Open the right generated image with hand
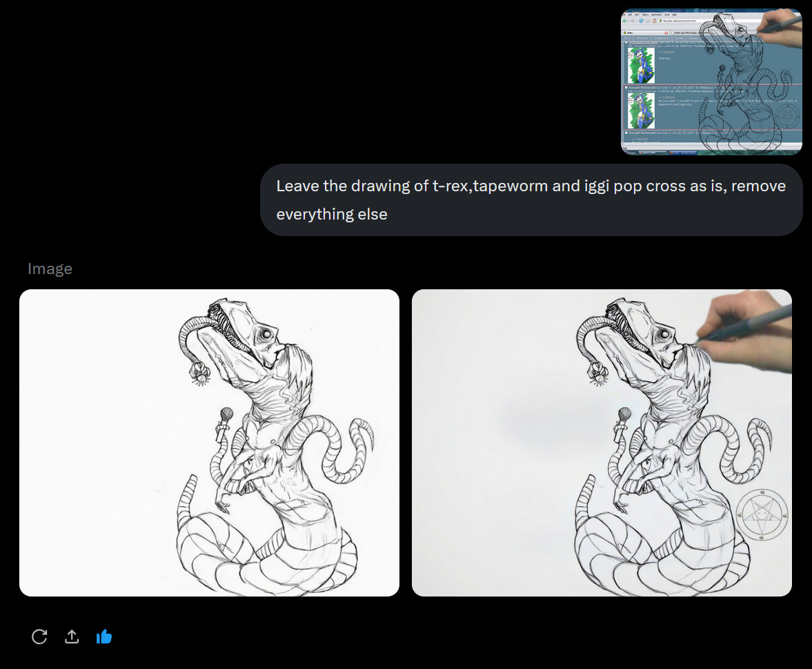The height and width of the screenshot is (669, 812). click(x=602, y=443)
